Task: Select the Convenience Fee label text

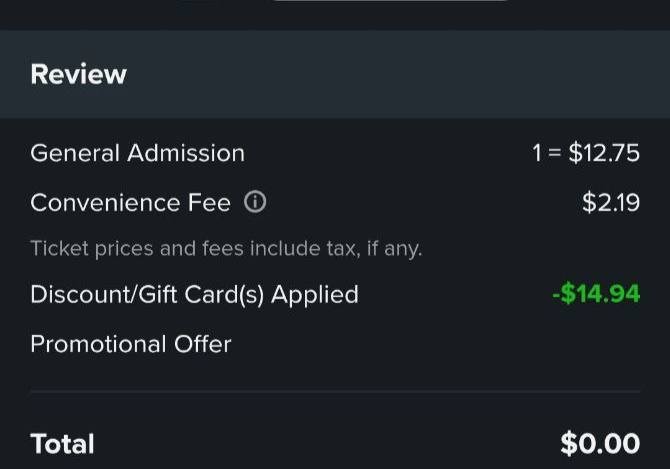Action: [x=130, y=203]
